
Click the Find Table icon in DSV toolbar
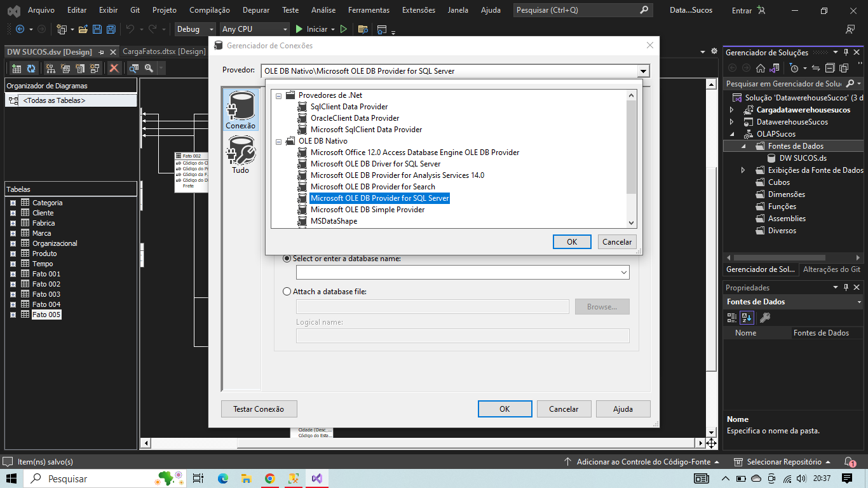pos(133,68)
